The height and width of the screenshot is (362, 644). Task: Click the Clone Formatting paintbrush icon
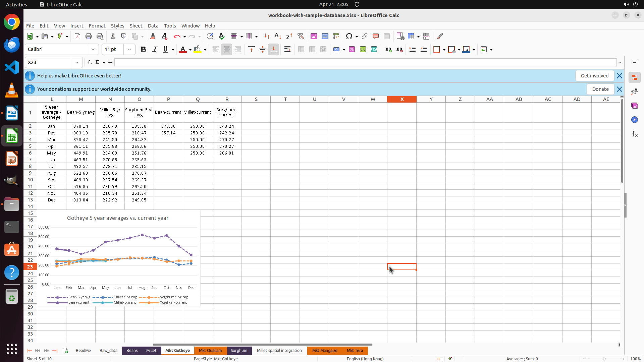pyautogui.click(x=153, y=36)
